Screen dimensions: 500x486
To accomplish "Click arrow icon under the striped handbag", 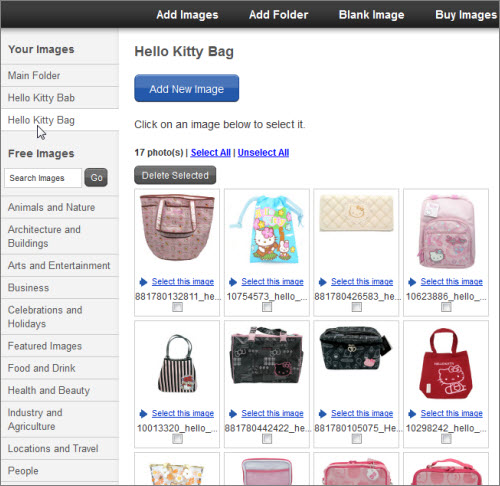I will click(143, 414).
